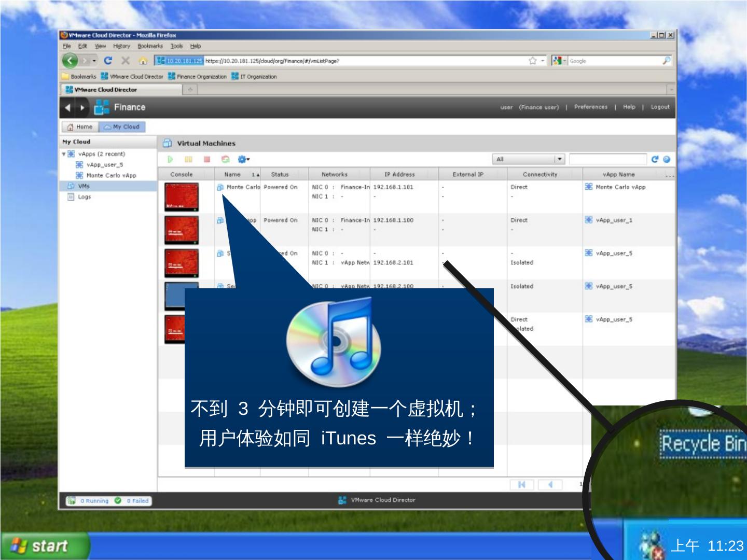Viewport: 747px width, 560px height.
Task: Select the My Cloud tab
Action: [x=122, y=127]
